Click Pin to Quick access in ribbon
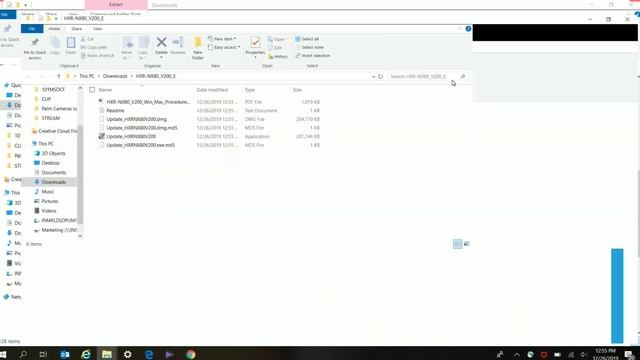This screenshot has width=640, height=360. (x=35, y=48)
